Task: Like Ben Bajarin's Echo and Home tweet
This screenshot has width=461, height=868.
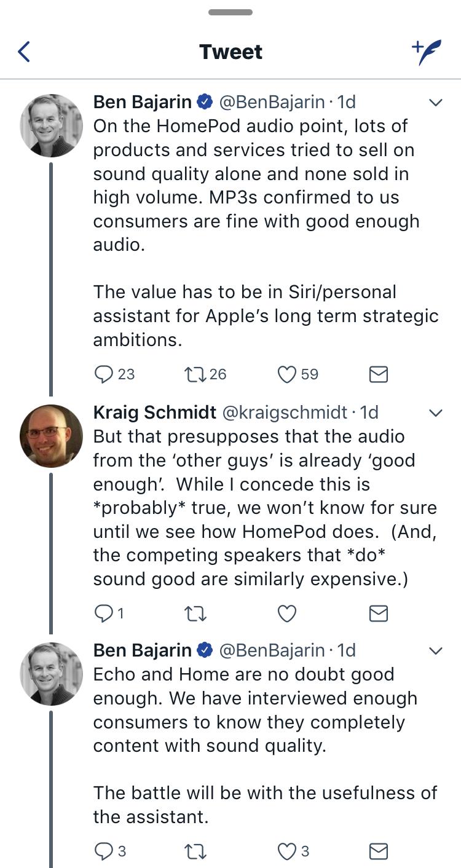Action: [287, 851]
